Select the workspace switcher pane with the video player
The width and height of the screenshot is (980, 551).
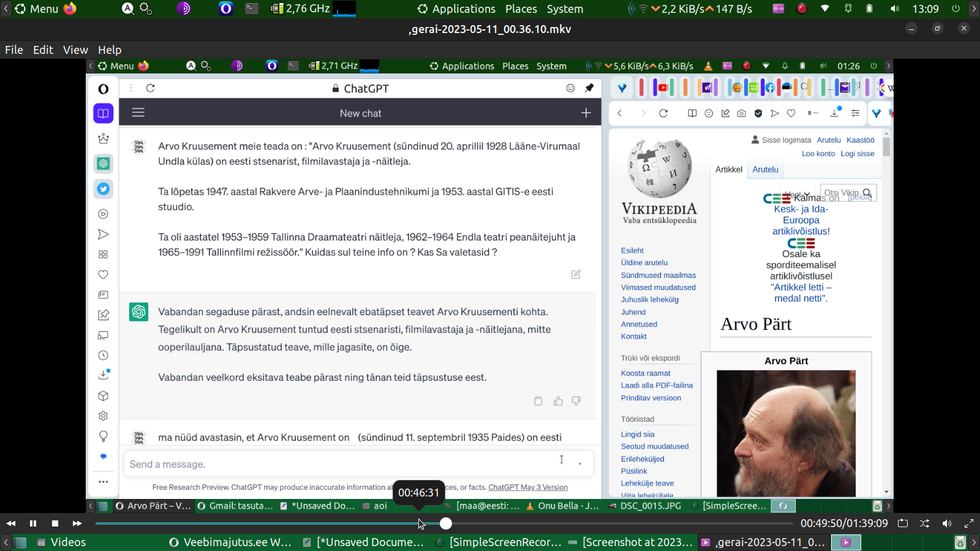pos(846,542)
